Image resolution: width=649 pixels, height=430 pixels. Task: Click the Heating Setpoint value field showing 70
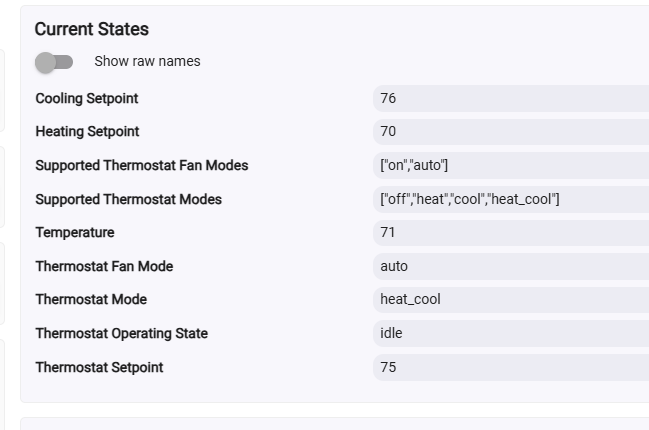pos(510,131)
